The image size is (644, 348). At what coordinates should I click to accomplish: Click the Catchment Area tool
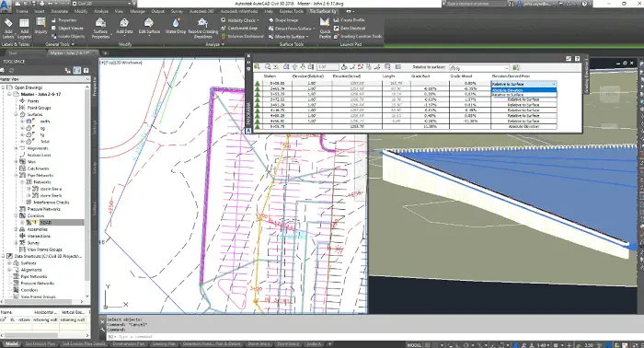tap(238, 28)
